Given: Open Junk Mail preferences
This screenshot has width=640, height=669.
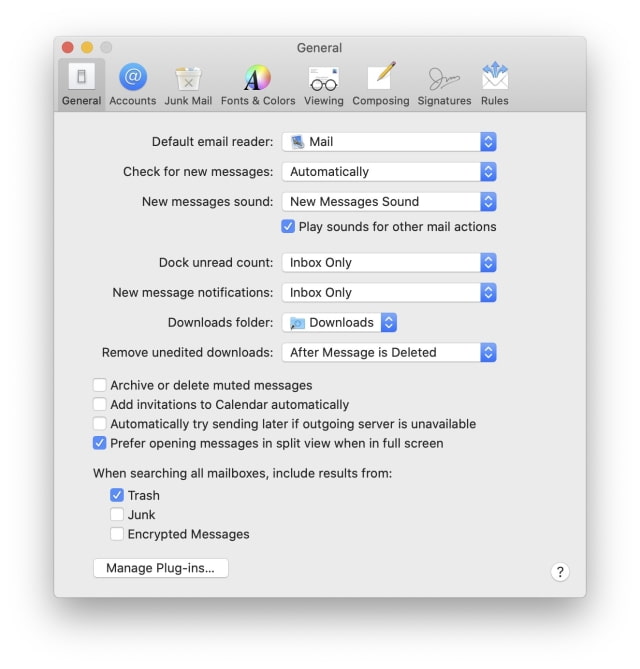Looking at the screenshot, I should [x=188, y=84].
